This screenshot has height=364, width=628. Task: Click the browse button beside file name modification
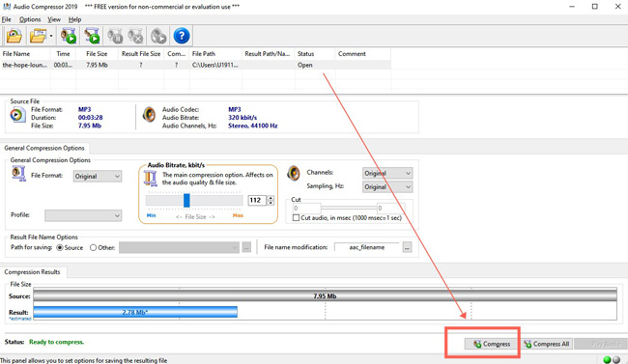pyautogui.click(x=407, y=247)
